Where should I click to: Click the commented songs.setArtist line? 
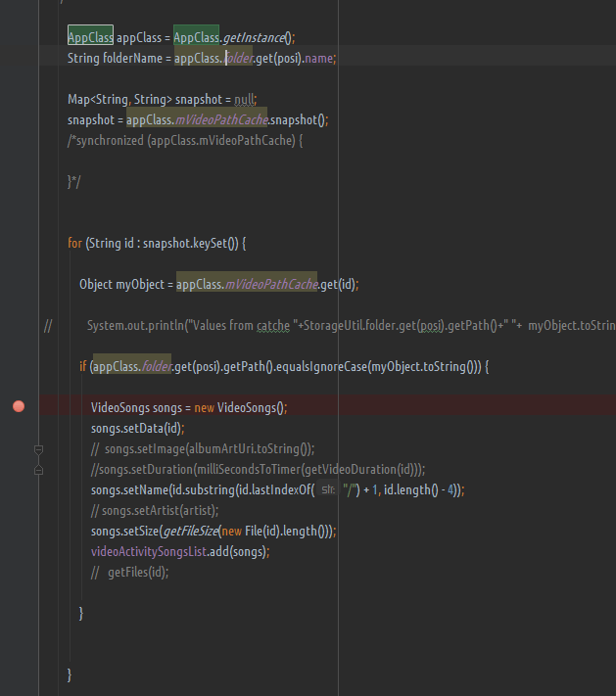point(155,510)
